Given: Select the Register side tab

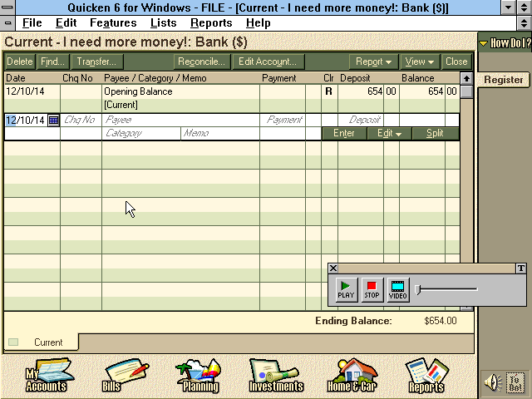Looking at the screenshot, I should [x=503, y=80].
